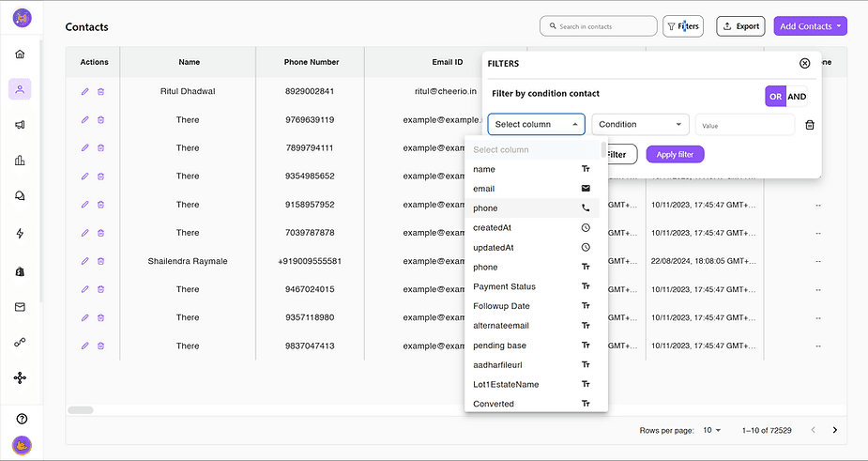
Task: Open the Condition dropdown
Action: point(641,125)
